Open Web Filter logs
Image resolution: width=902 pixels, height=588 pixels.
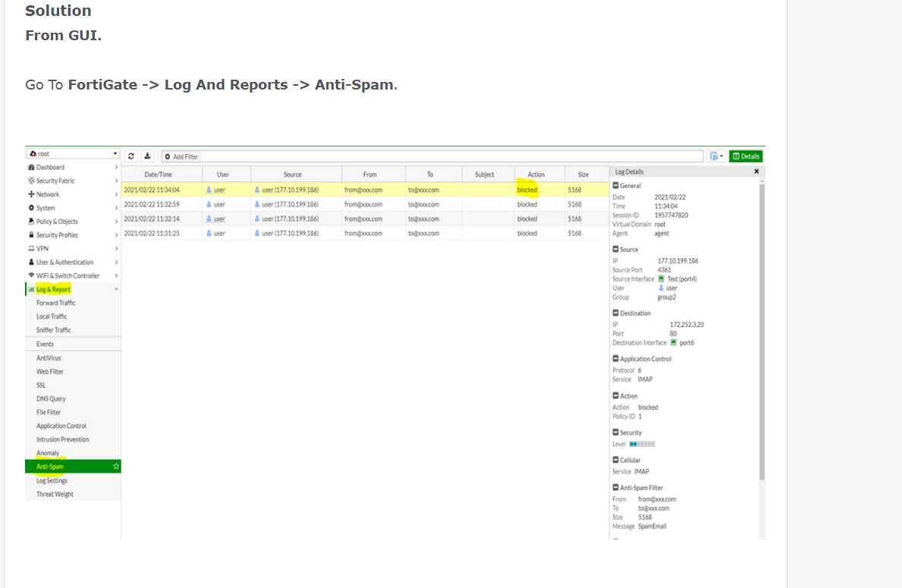coord(50,372)
